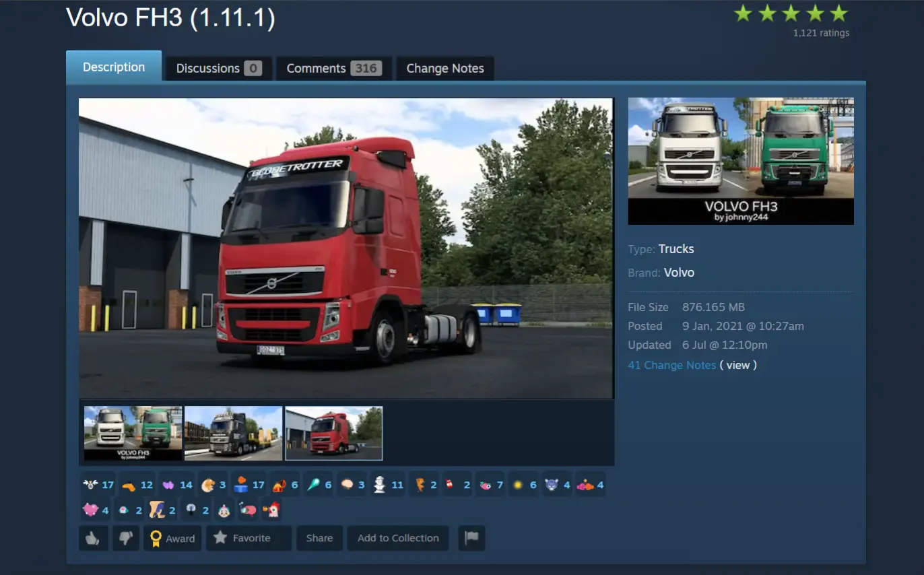Viewport: 924px width, 575px height.
Task: Click the pink fish award next to the clown
Action: coord(248,510)
